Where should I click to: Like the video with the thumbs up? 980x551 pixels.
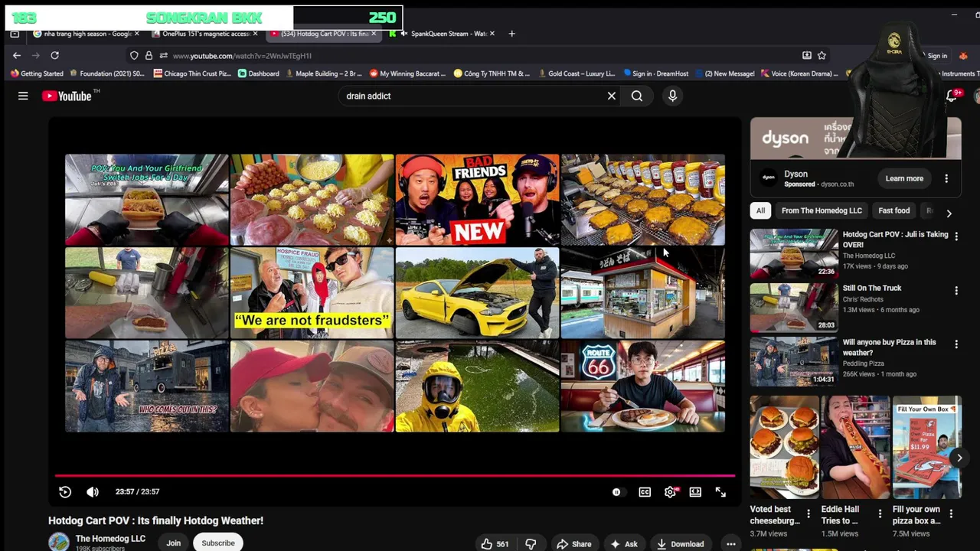point(494,544)
